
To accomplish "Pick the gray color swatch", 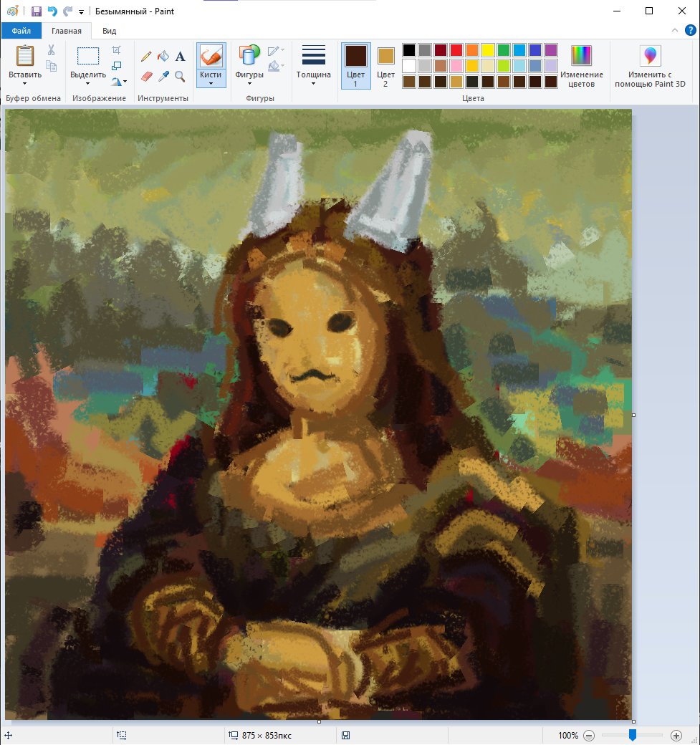I will point(425,50).
